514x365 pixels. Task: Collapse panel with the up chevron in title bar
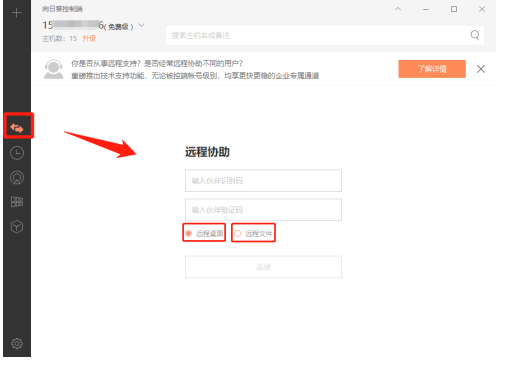click(x=398, y=9)
